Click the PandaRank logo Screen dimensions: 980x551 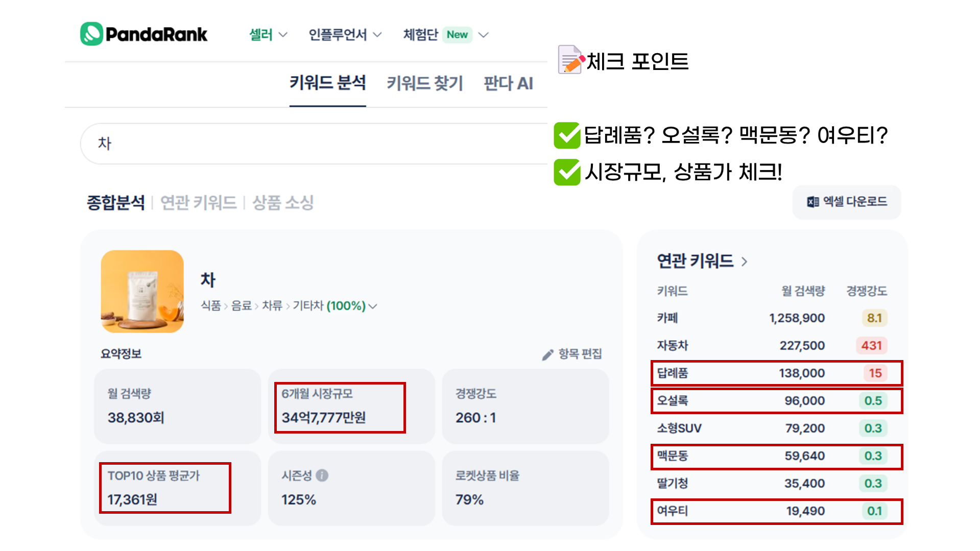pyautogui.click(x=144, y=34)
